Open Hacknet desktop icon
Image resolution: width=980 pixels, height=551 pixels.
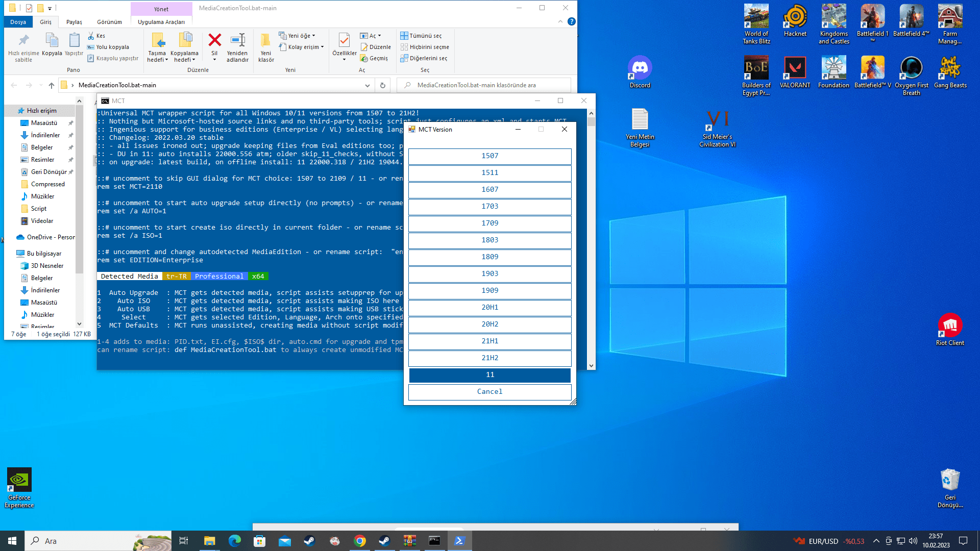(795, 20)
